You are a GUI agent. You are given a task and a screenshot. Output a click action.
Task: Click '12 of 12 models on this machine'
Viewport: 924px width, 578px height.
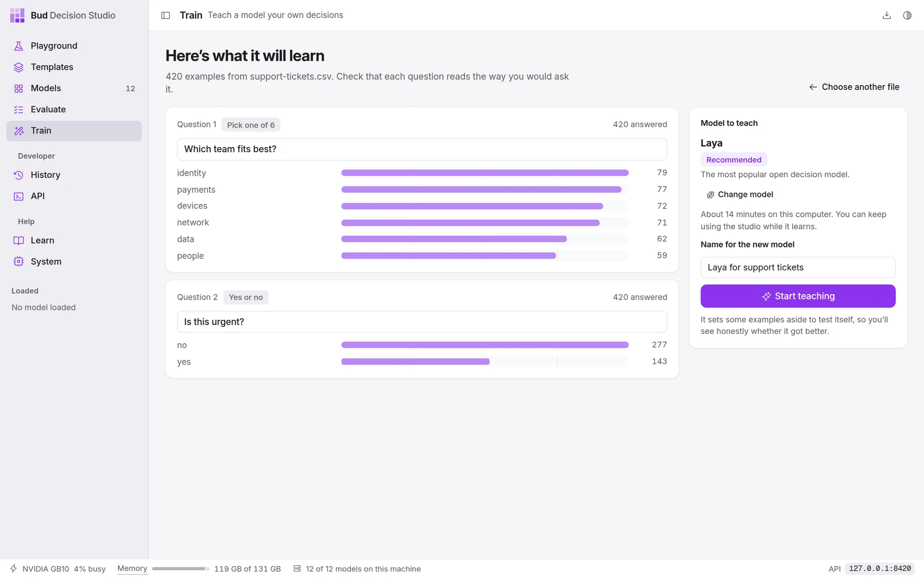coord(363,569)
